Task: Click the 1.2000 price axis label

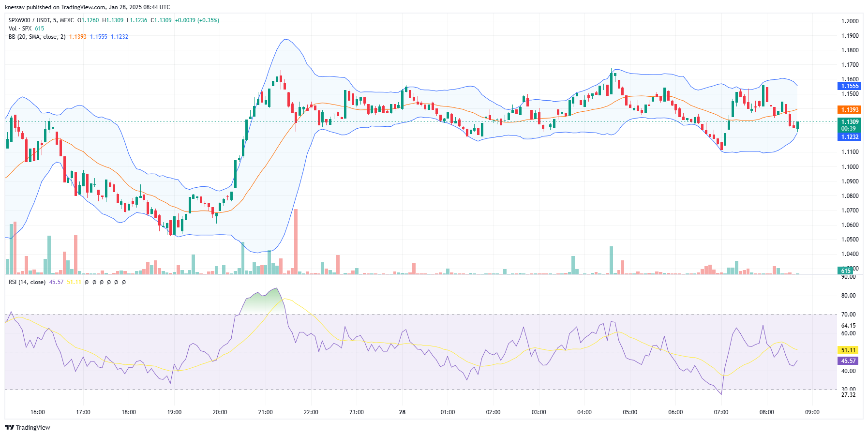Action: coord(850,21)
